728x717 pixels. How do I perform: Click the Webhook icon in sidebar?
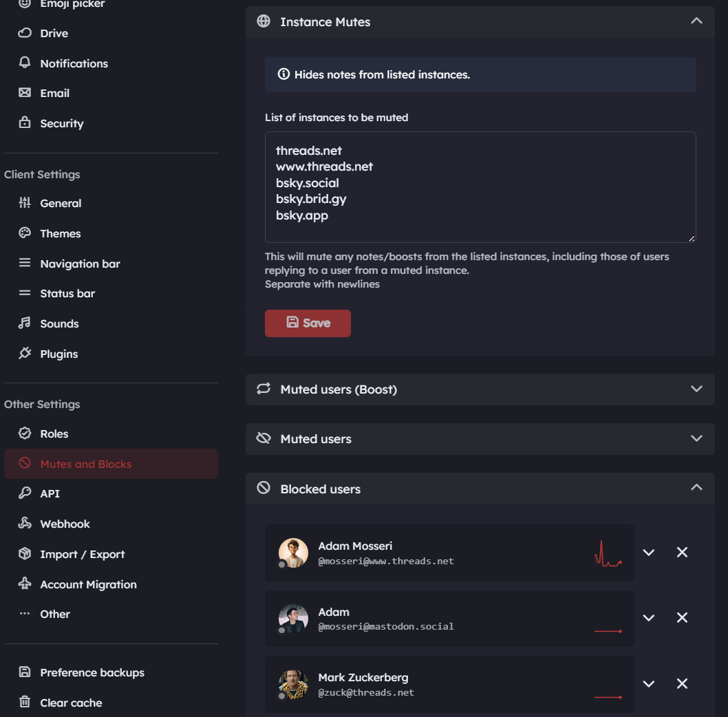coord(25,524)
